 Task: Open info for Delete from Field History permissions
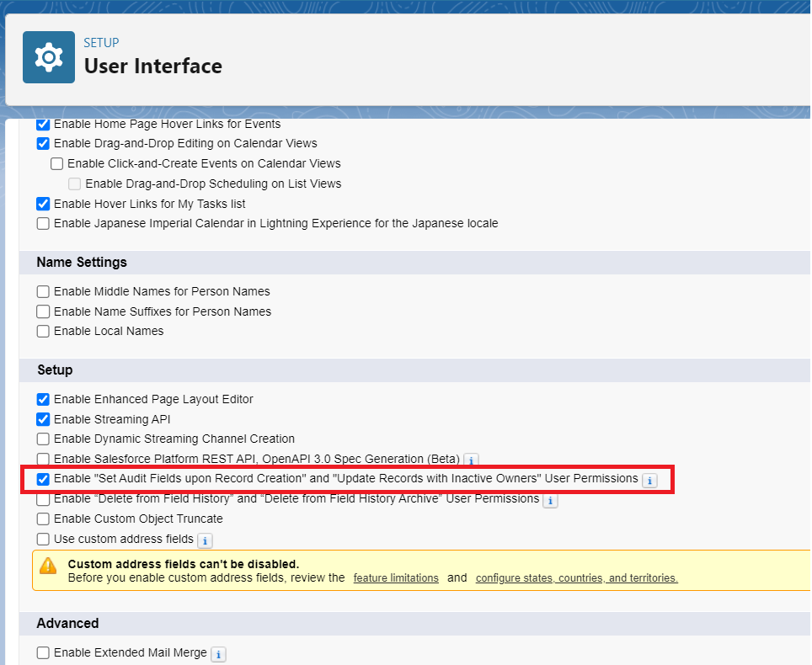point(550,500)
